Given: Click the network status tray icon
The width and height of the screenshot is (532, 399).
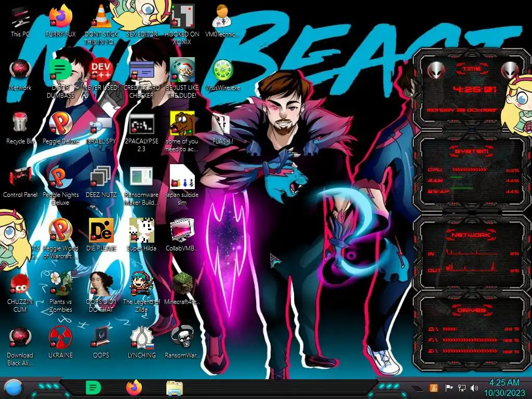Looking at the screenshot, I should (461, 388).
